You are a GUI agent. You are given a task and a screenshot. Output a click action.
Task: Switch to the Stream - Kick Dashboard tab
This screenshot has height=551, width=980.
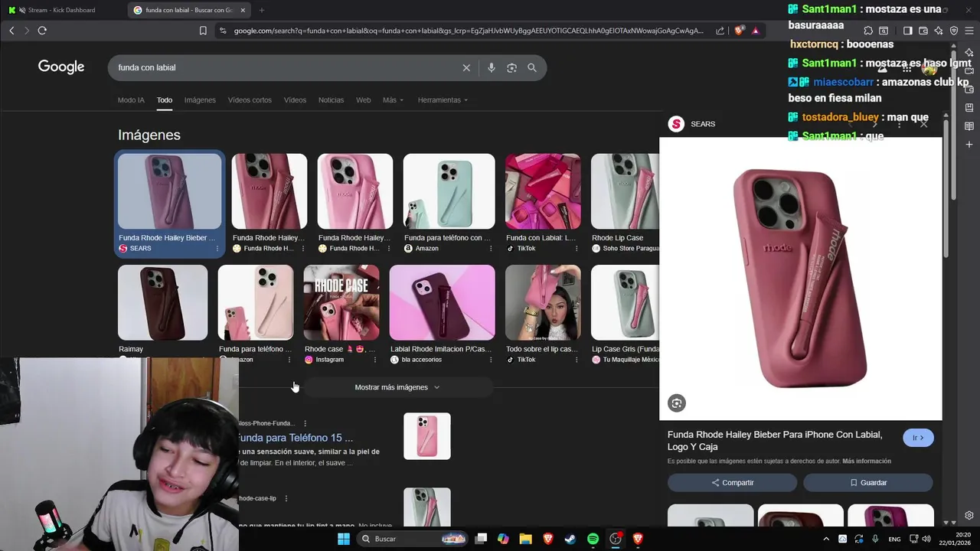[x=64, y=10]
